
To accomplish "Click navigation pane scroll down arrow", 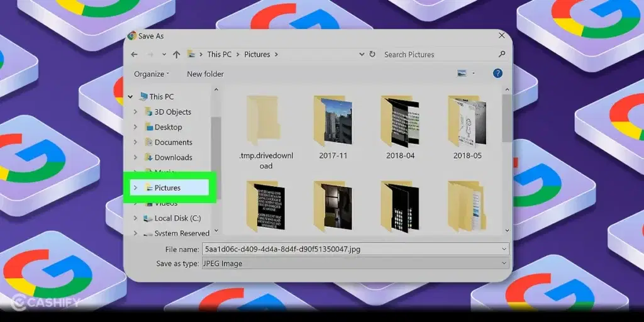I will click(x=216, y=231).
